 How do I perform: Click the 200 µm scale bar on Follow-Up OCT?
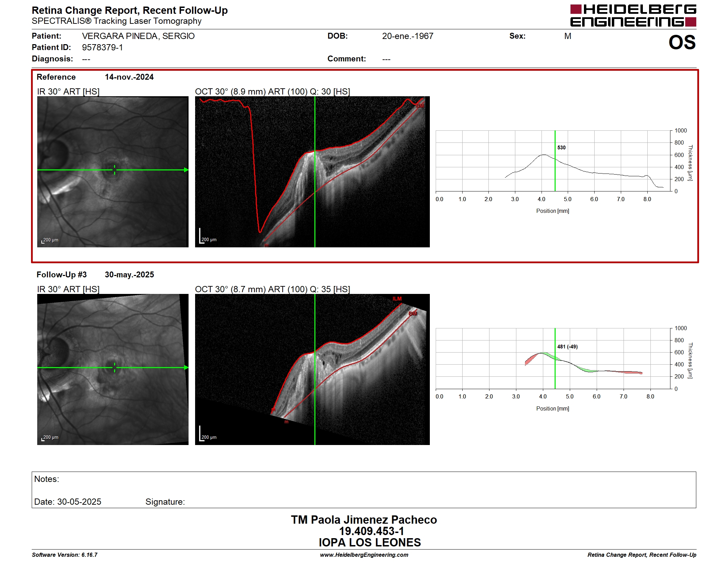tap(208, 434)
